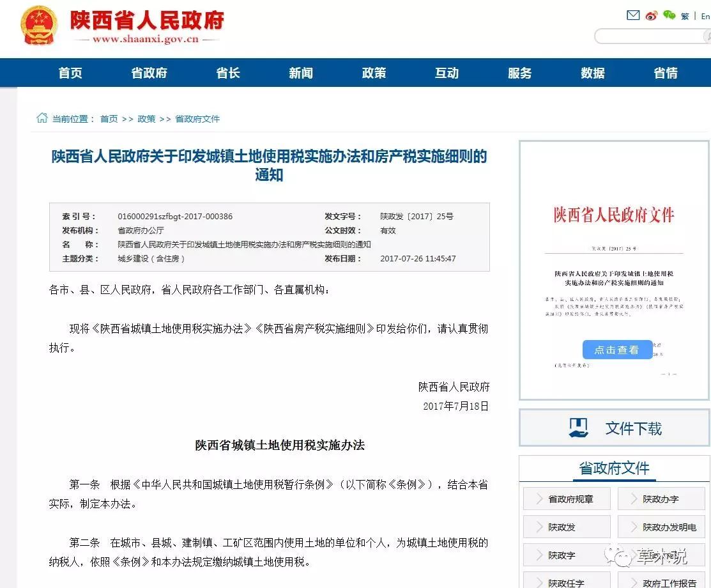Click the 文件下载 download icon

pos(579,428)
